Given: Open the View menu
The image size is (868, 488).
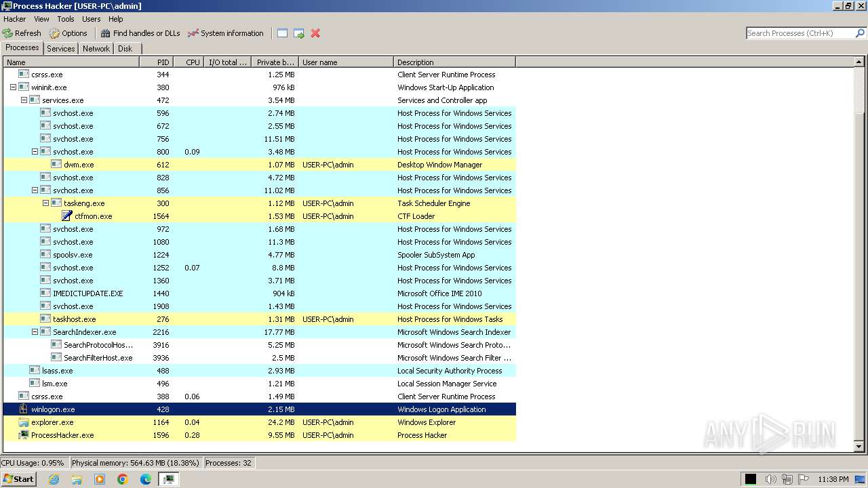Looking at the screenshot, I should point(41,19).
